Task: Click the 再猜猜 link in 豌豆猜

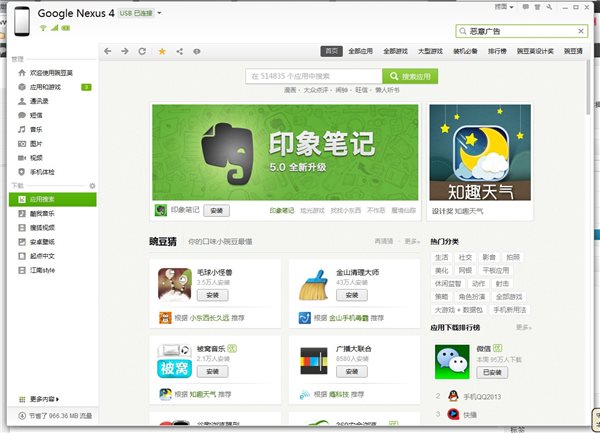Action: coord(384,241)
